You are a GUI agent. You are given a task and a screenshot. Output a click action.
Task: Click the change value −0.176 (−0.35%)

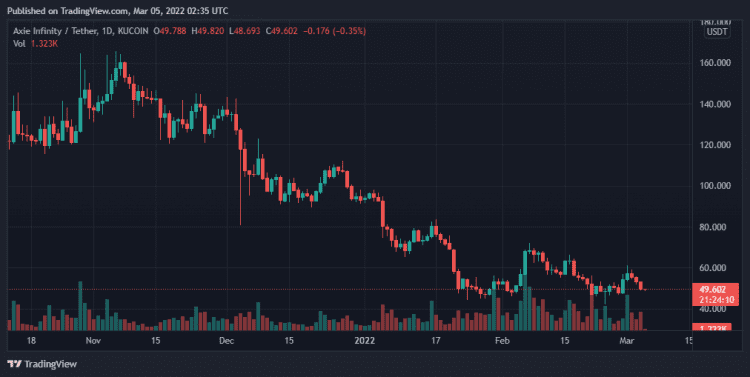pyautogui.click(x=334, y=31)
